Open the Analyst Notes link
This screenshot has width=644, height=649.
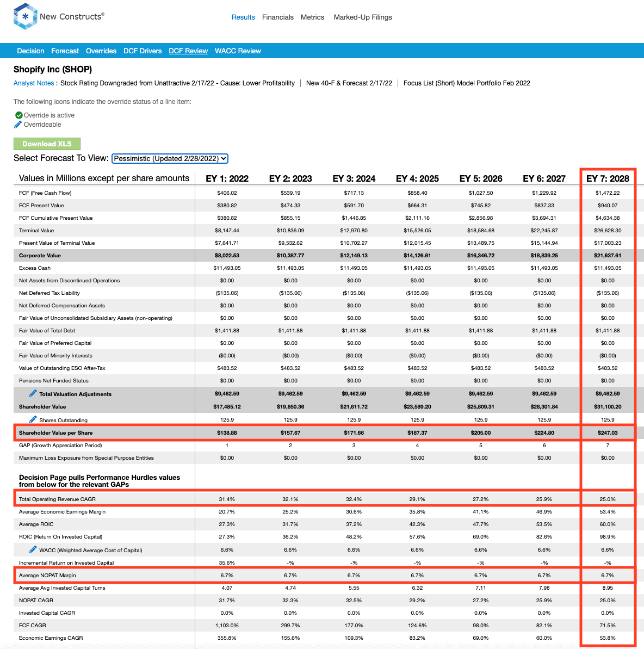point(34,83)
